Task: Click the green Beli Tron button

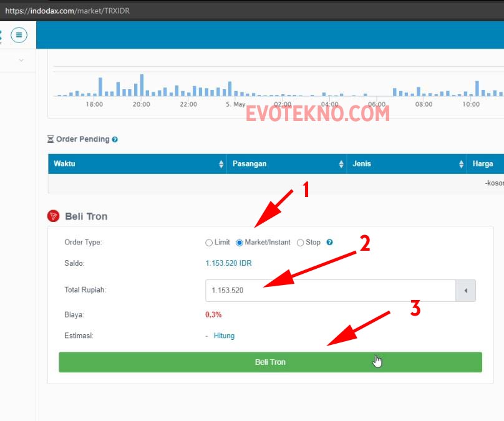Action: pyautogui.click(x=270, y=362)
